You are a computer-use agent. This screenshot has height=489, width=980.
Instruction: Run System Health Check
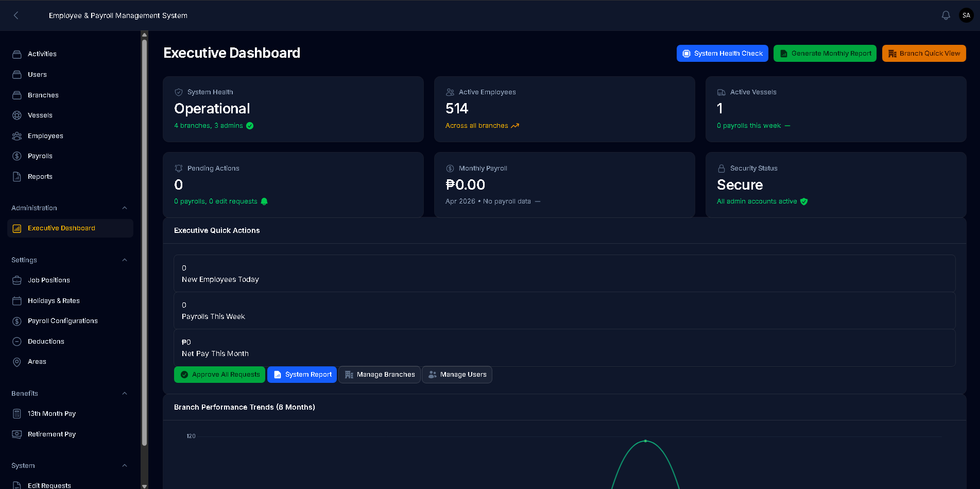pos(722,54)
